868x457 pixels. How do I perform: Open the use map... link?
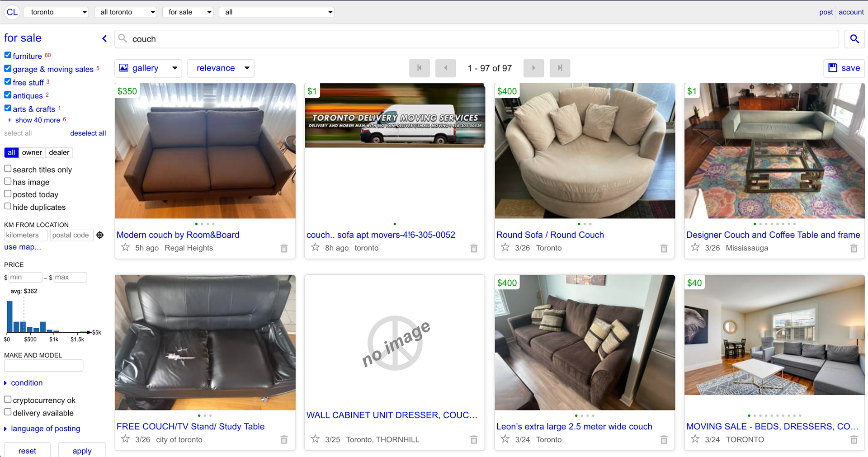tap(23, 247)
